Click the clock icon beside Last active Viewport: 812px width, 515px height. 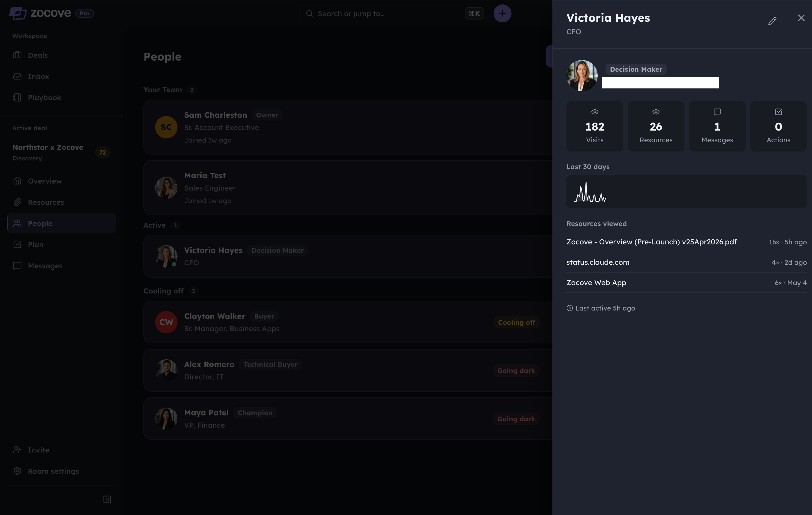click(x=570, y=308)
